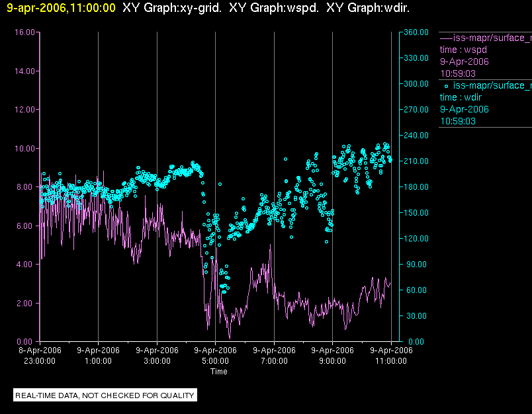Click the 210.00 label on cyan axis
Image resolution: width=532 pixels, height=414 pixels.
[416, 161]
